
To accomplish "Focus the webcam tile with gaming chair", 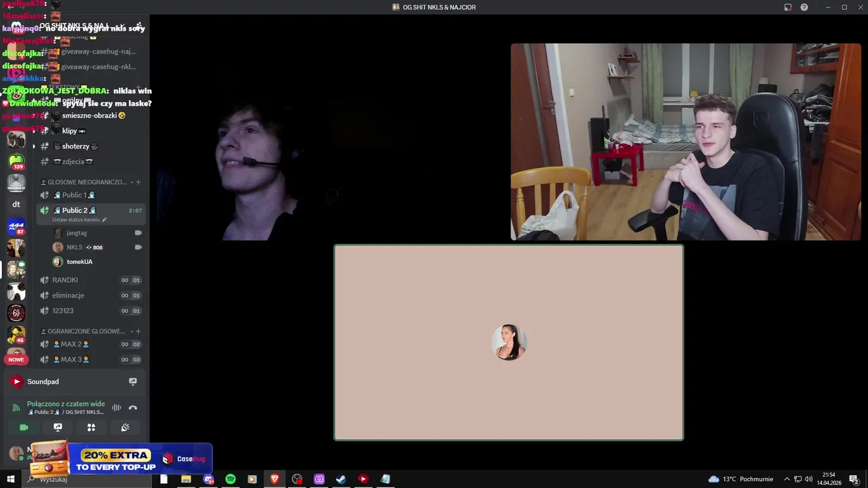I will pos(686,142).
